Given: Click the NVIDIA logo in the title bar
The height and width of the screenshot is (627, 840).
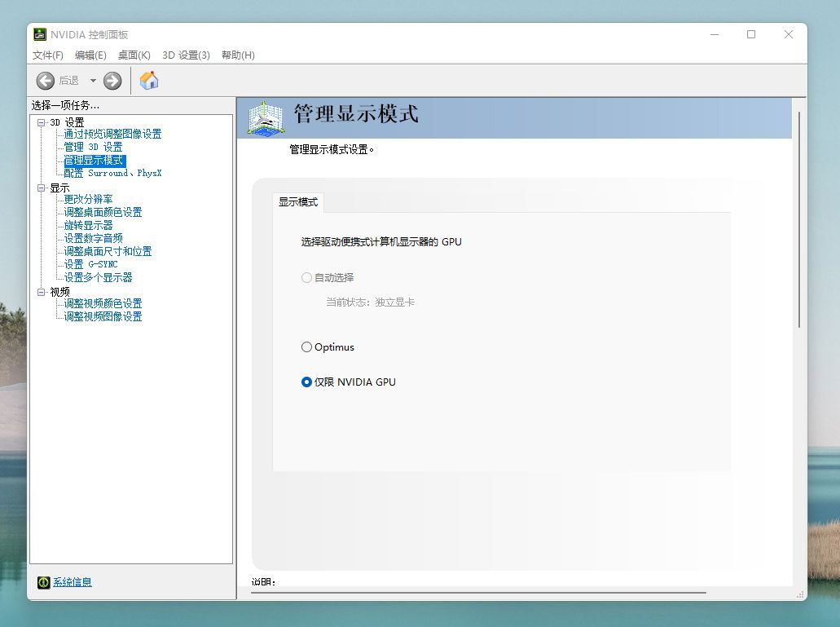Looking at the screenshot, I should point(39,34).
